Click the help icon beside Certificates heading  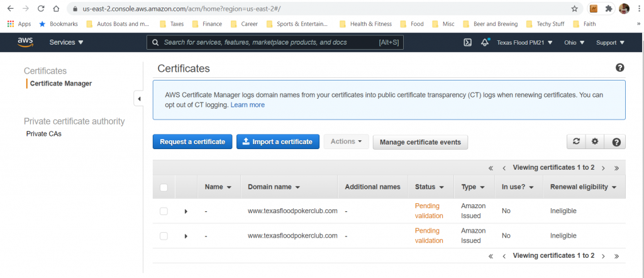tap(619, 68)
